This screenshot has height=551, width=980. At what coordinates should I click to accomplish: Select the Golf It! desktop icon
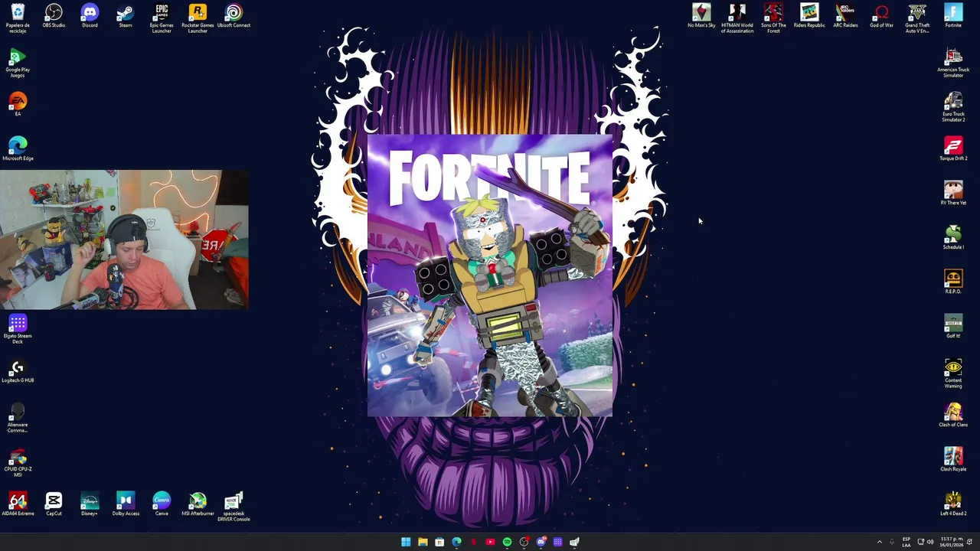(953, 326)
